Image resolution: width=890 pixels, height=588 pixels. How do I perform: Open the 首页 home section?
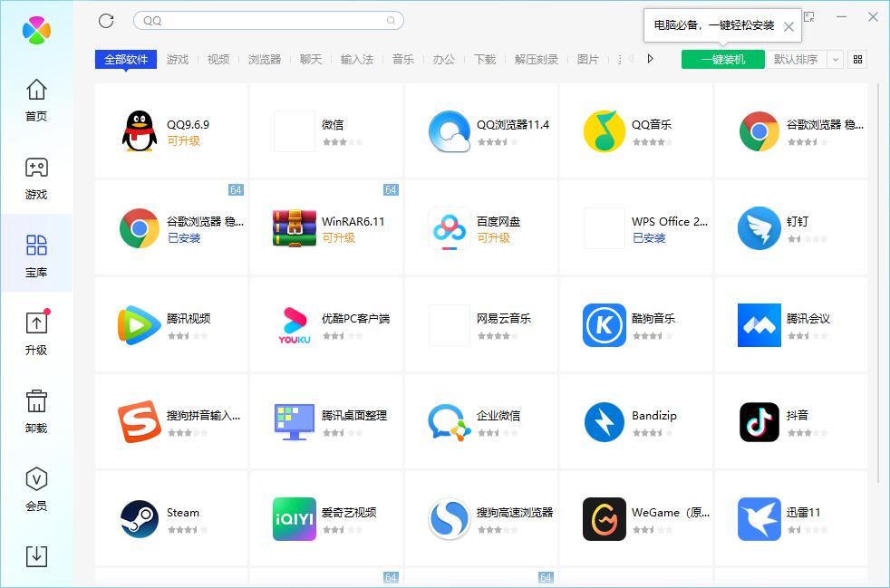click(x=36, y=100)
